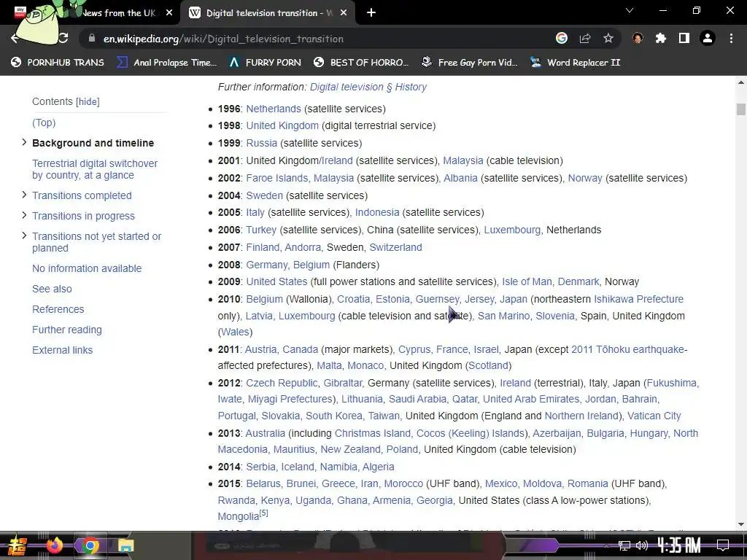Image resolution: width=747 pixels, height=560 pixels.
Task: Open the Vatican City link
Action: click(x=654, y=416)
